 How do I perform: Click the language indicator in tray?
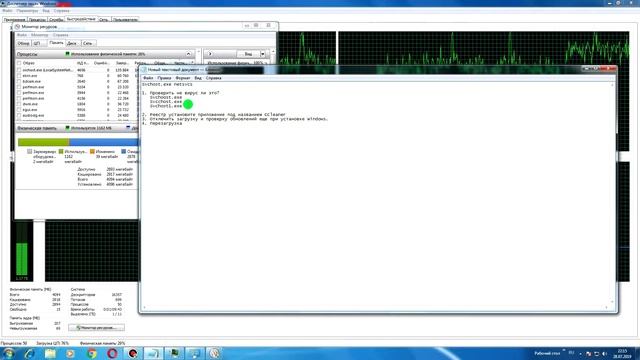[571, 353]
